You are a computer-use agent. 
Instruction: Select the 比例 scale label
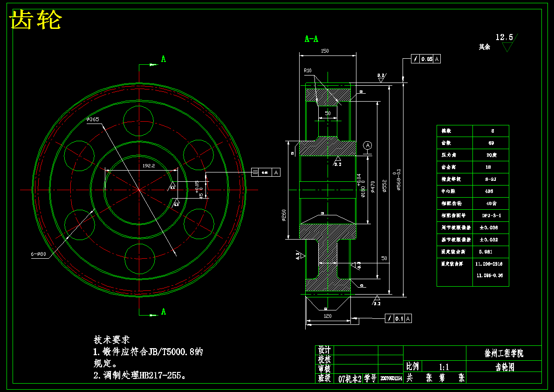point(412,366)
